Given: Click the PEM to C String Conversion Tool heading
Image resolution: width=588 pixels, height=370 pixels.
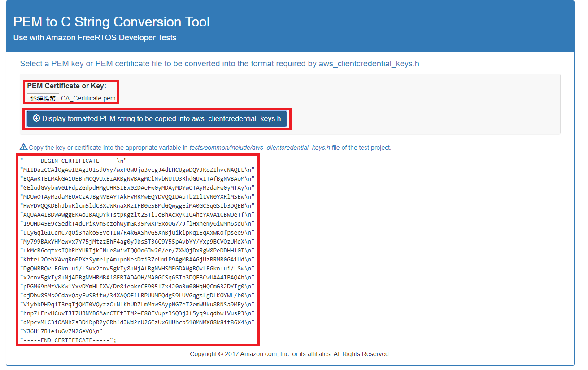Looking at the screenshot, I should point(111,22).
